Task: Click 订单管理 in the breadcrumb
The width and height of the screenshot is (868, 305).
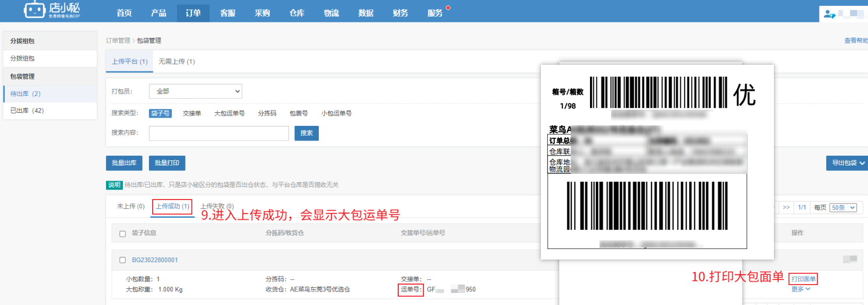Action: [x=118, y=41]
